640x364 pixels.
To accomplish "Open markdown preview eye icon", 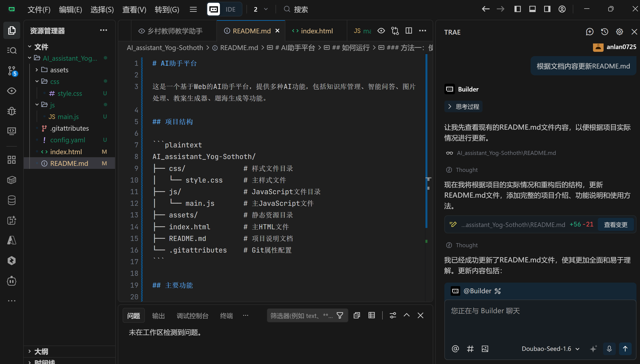I will tap(381, 31).
